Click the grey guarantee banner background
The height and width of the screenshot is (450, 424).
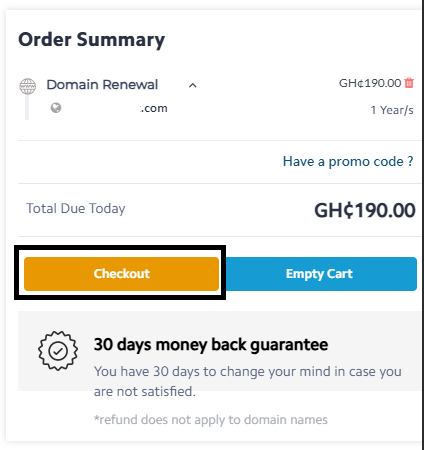click(x=220, y=351)
